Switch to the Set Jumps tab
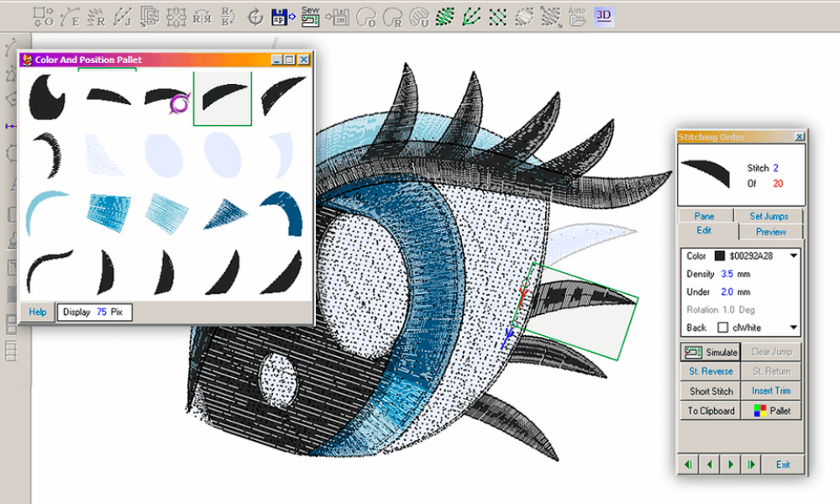 769,216
